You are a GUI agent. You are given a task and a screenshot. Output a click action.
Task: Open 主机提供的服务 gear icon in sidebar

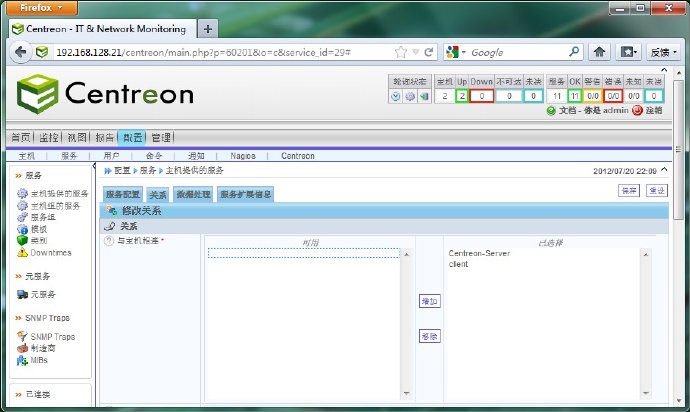coord(22,193)
